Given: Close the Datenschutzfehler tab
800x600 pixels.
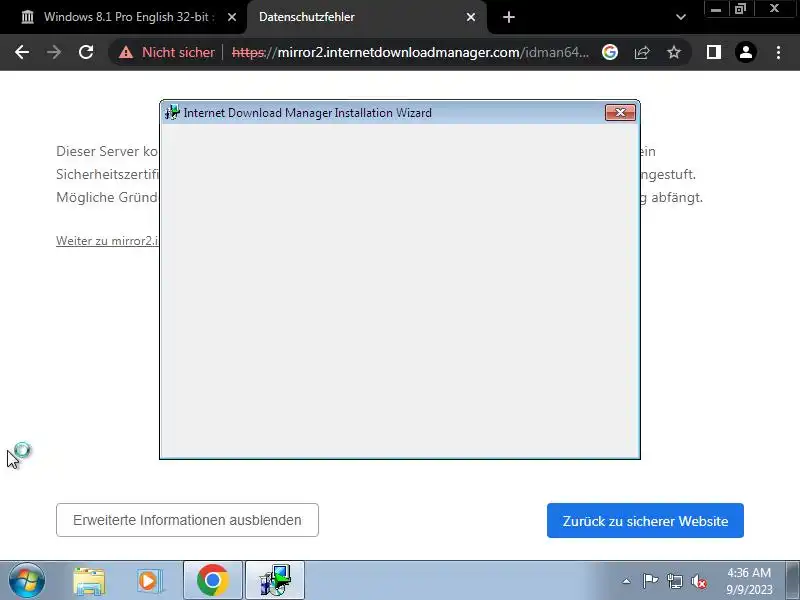Looking at the screenshot, I should click(x=471, y=17).
